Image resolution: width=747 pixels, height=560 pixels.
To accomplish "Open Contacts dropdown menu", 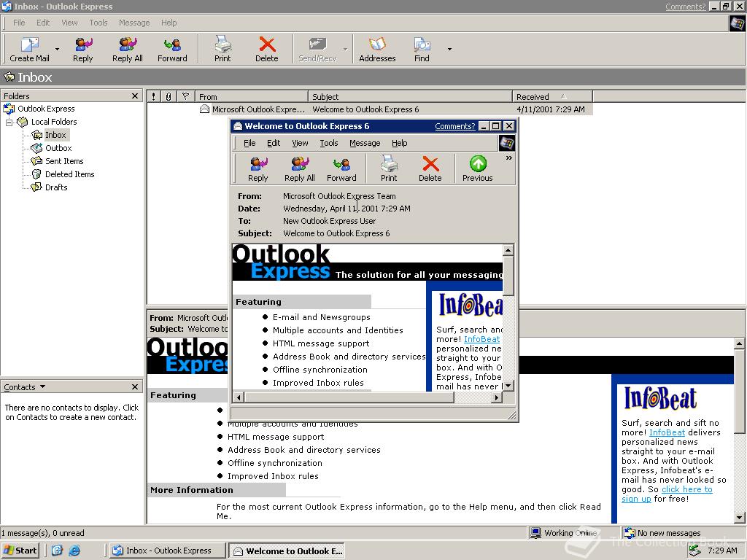I will 24,387.
